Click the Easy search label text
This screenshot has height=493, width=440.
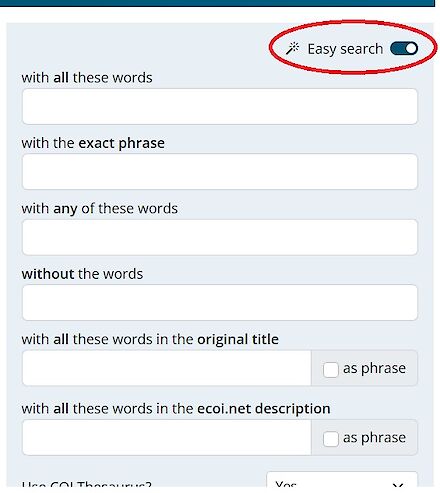(x=345, y=49)
